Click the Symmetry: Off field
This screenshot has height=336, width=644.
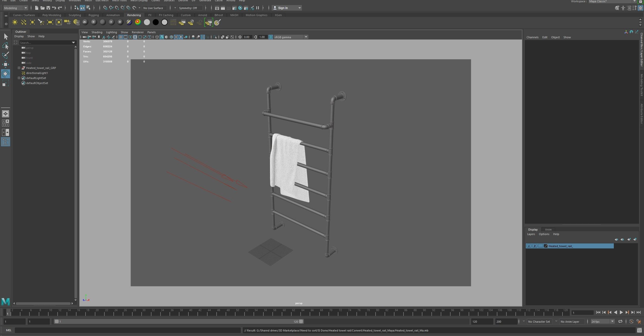point(190,8)
